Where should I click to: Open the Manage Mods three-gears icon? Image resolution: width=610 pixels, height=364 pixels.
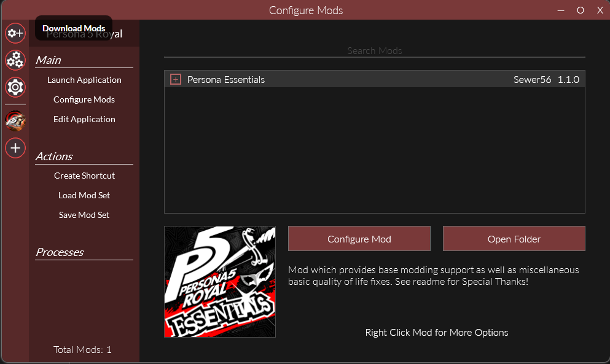click(15, 60)
